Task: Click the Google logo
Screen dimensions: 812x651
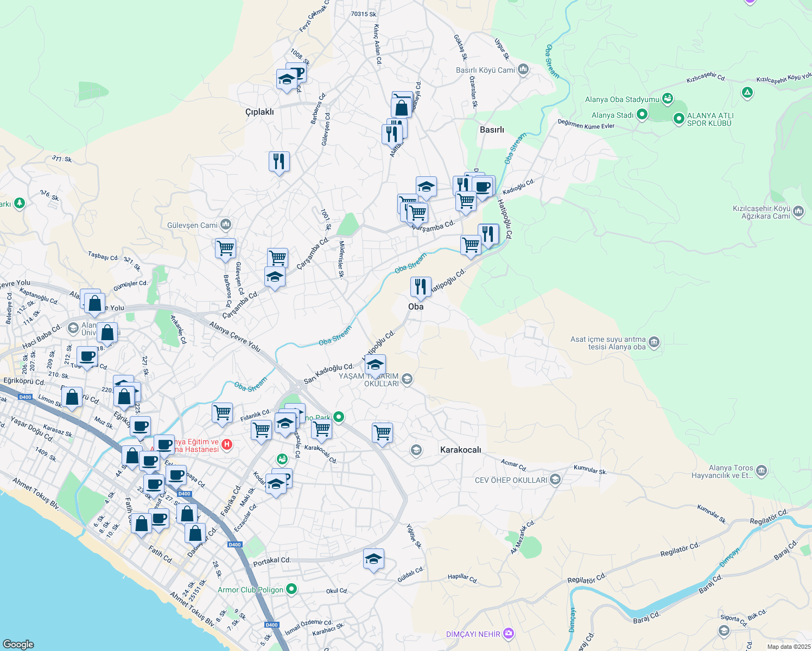Action: pyautogui.click(x=18, y=644)
